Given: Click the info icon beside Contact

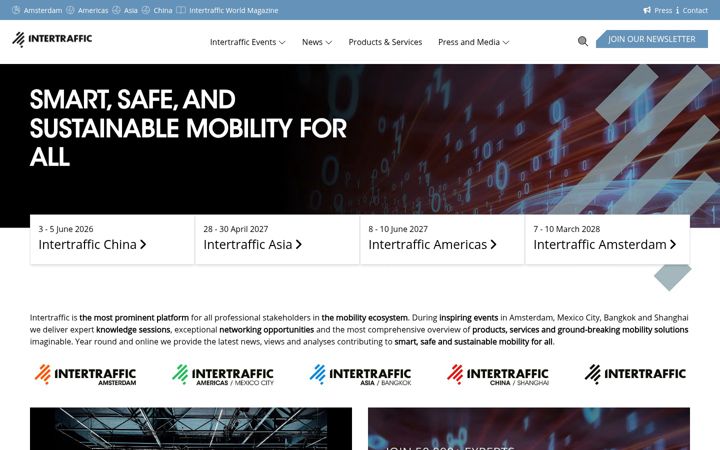Looking at the screenshot, I should pyautogui.click(x=677, y=10).
